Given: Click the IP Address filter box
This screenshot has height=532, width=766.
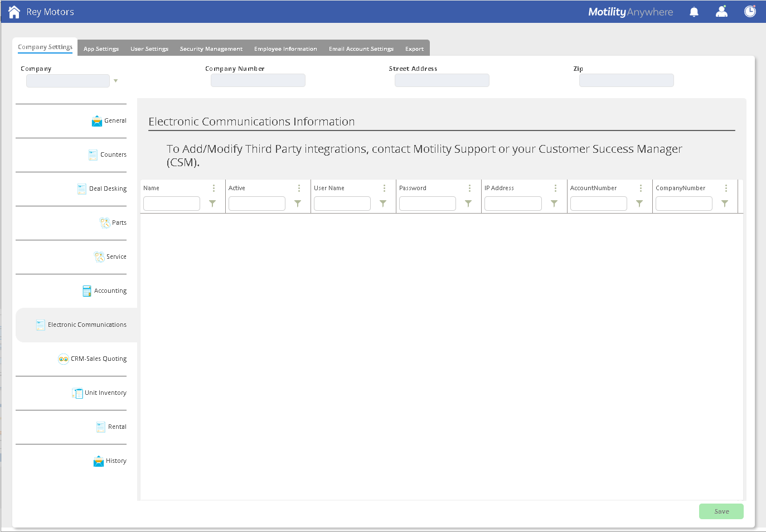Looking at the screenshot, I should [513, 204].
